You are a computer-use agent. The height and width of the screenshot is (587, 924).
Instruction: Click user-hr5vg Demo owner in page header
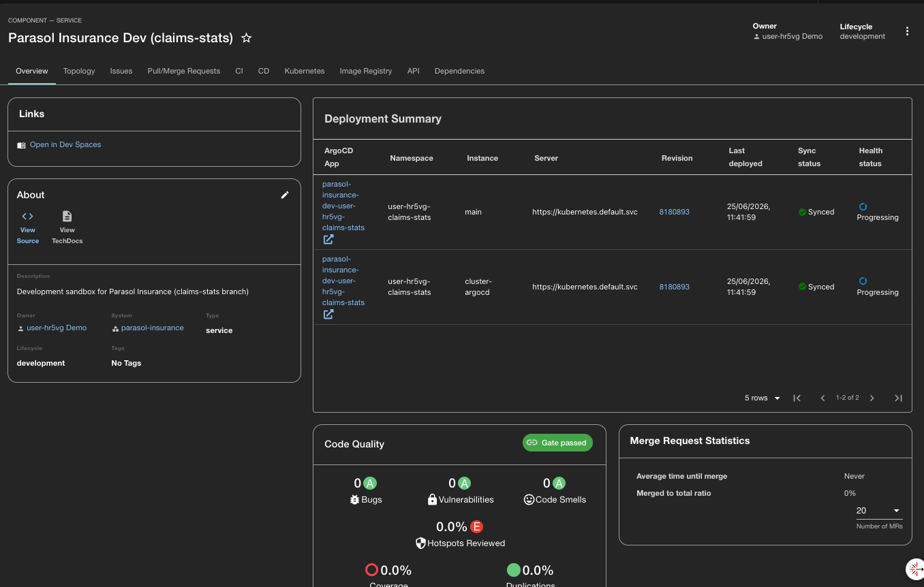[792, 37]
